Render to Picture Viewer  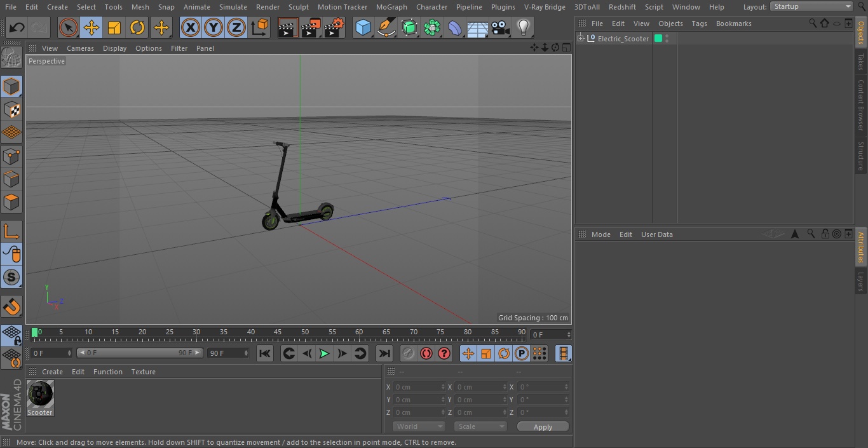(311, 27)
